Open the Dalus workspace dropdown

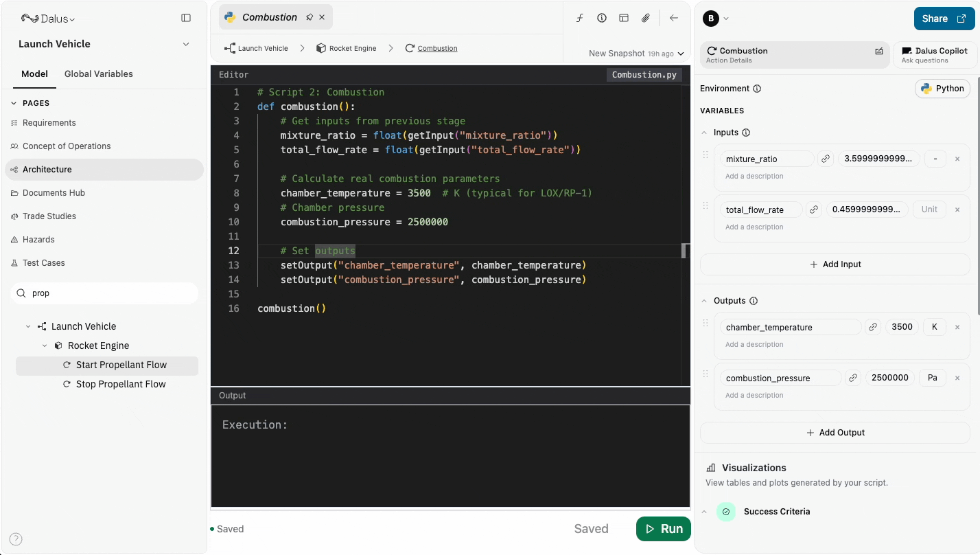(x=47, y=19)
